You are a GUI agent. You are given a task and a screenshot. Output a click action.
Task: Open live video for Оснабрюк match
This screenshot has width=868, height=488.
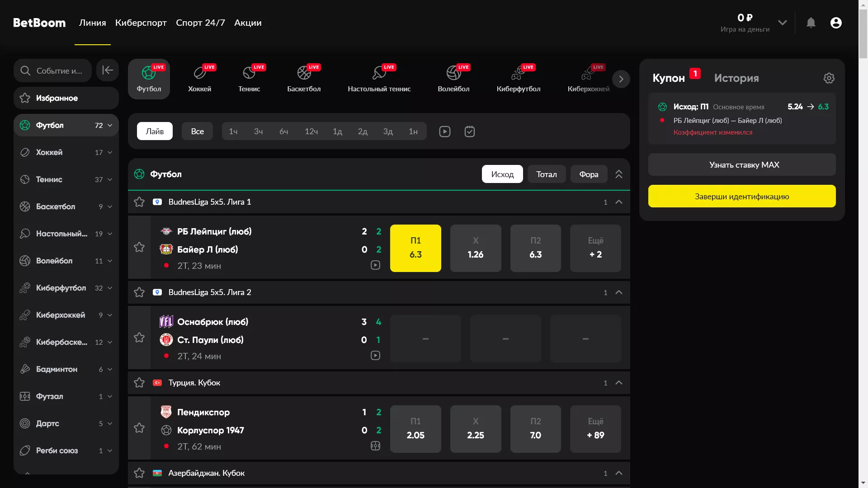[x=375, y=356]
